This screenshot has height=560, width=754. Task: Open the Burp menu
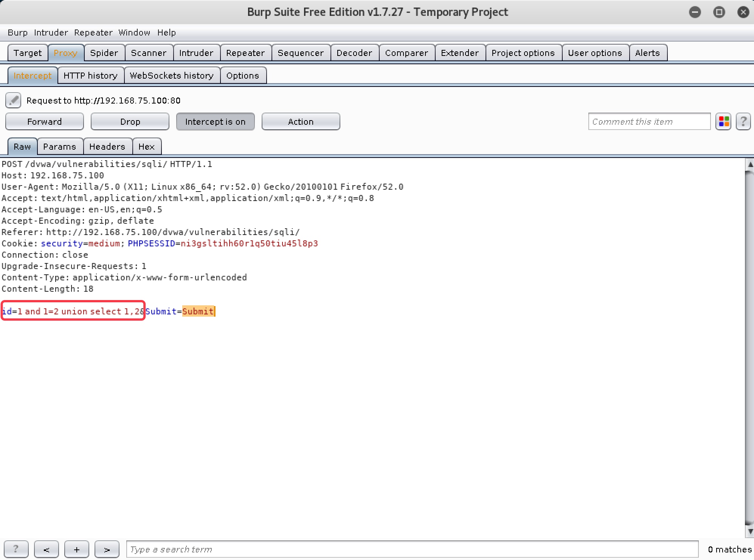click(x=17, y=32)
